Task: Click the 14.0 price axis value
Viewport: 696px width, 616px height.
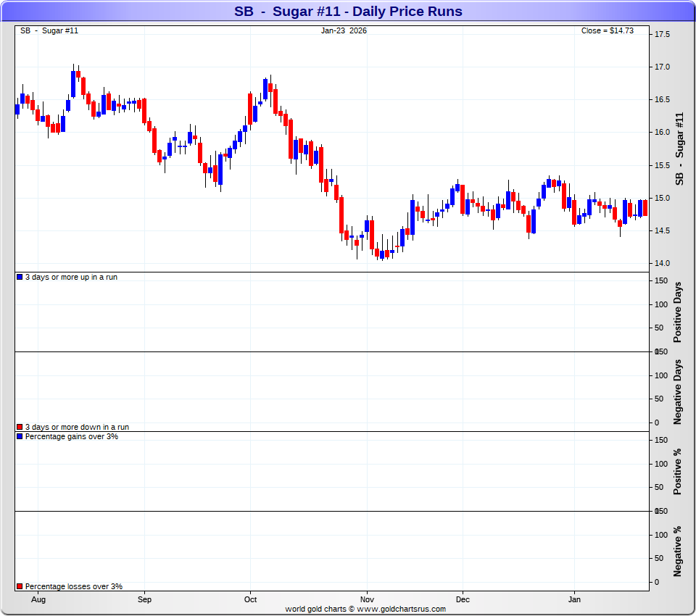Action: [x=662, y=264]
